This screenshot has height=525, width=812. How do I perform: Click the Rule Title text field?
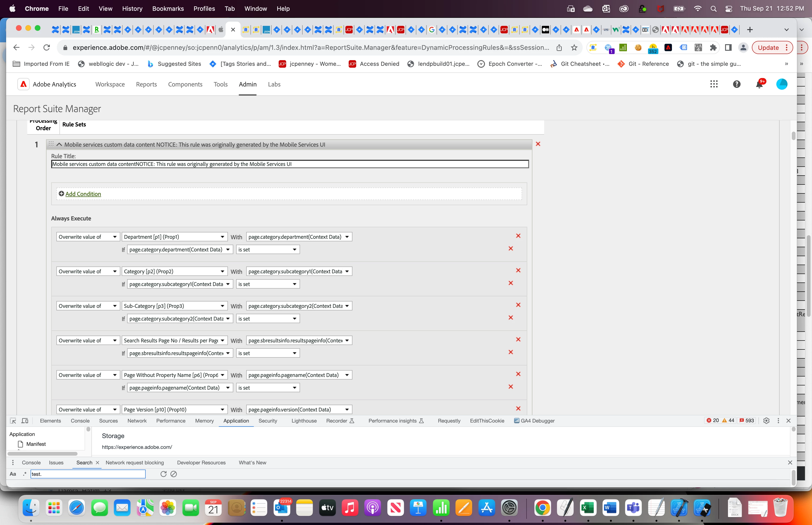coord(290,164)
